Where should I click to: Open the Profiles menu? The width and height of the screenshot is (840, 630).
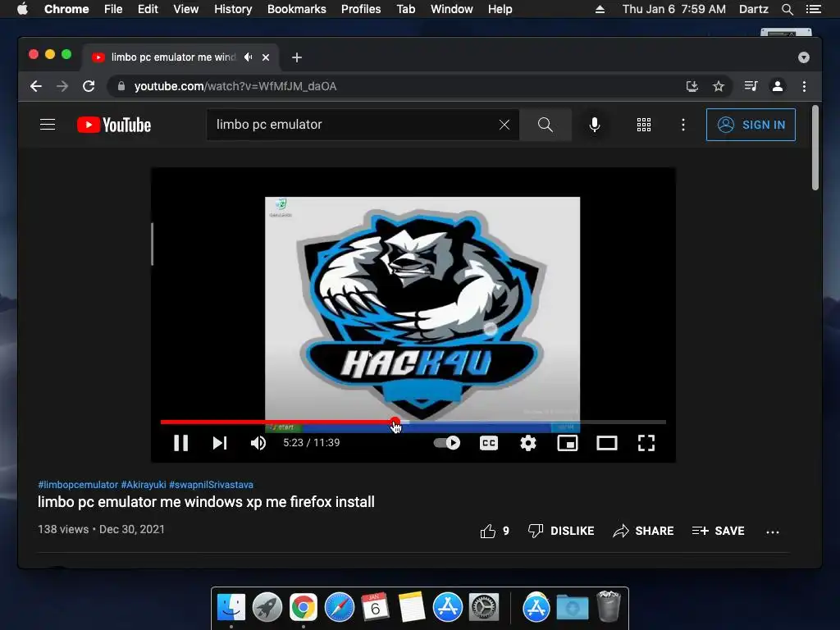(x=361, y=9)
